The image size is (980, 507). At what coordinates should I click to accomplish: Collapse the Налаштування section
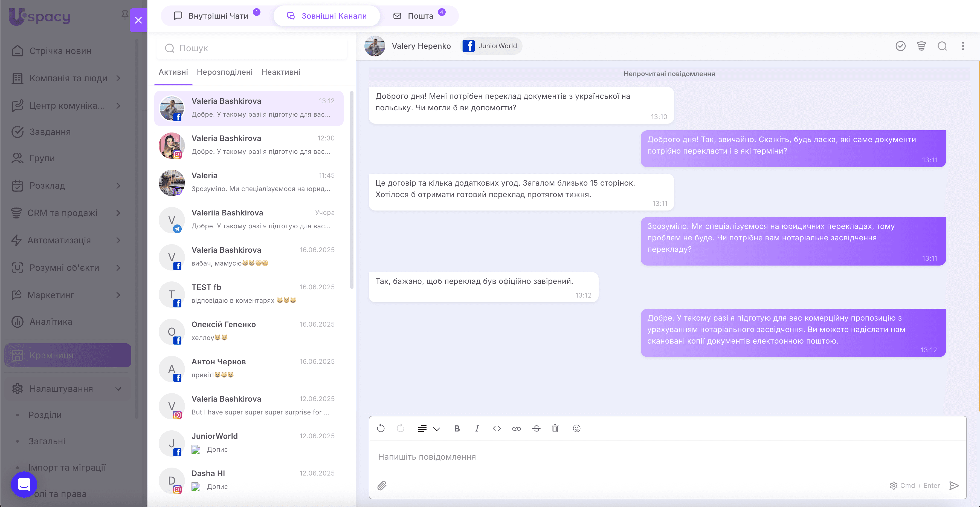[x=118, y=389]
